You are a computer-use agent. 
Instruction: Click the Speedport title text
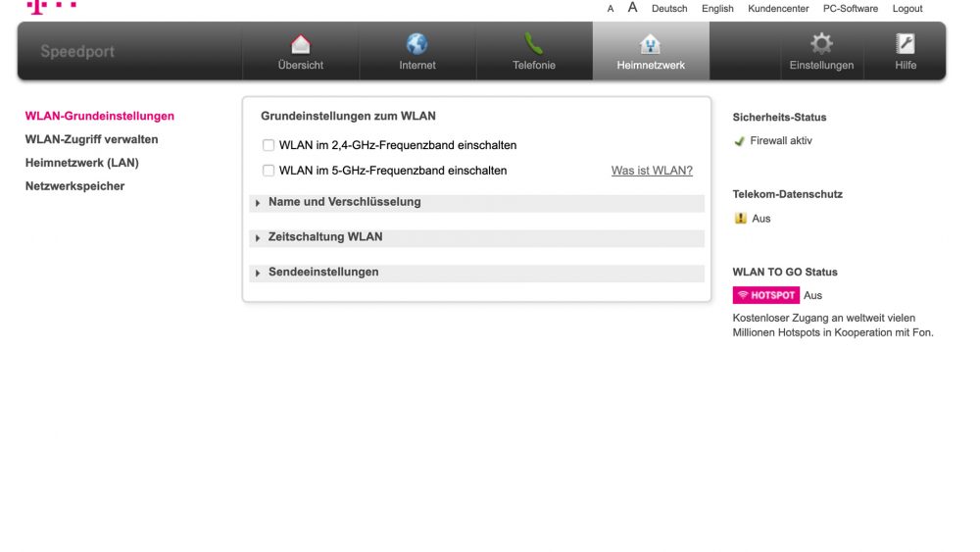[x=77, y=51]
